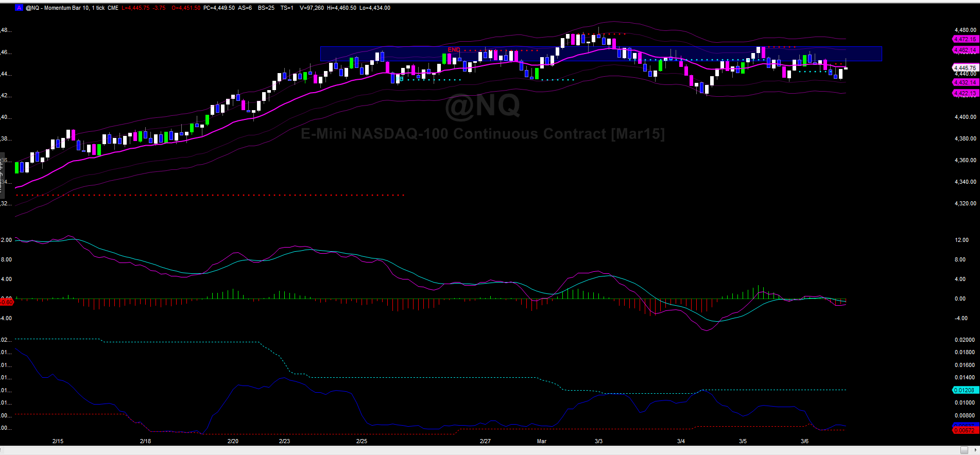Click the horizontal scrollbar thumb
Viewport: 980px width, 455px height.
[x=964, y=450]
